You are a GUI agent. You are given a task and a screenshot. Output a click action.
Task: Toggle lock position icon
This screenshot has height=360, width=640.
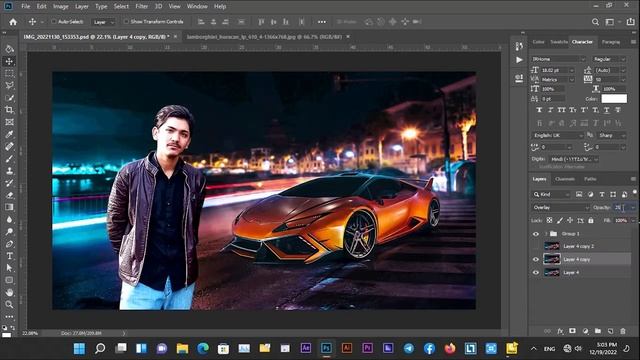pos(570,220)
